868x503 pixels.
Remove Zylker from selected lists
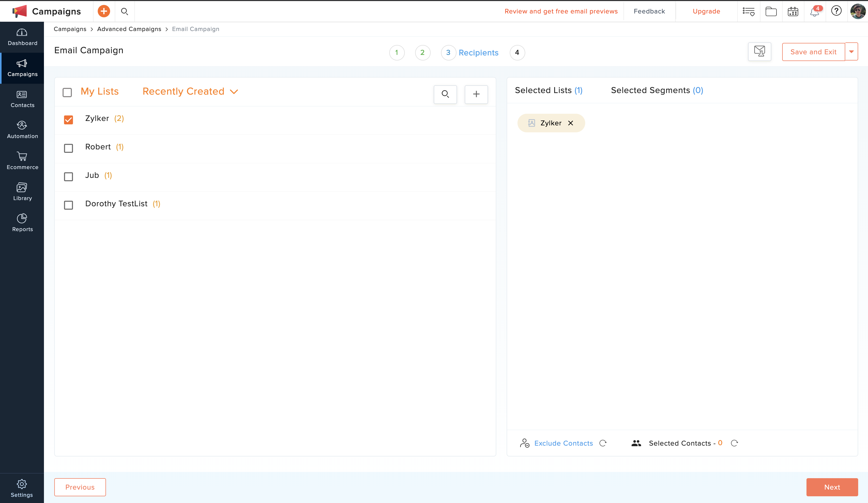coord(570,123)
